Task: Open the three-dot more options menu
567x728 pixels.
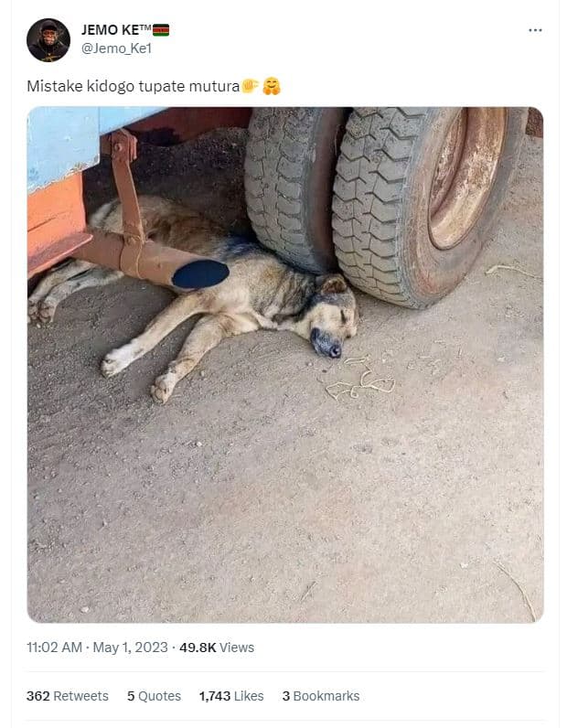Action: (535, 30)
